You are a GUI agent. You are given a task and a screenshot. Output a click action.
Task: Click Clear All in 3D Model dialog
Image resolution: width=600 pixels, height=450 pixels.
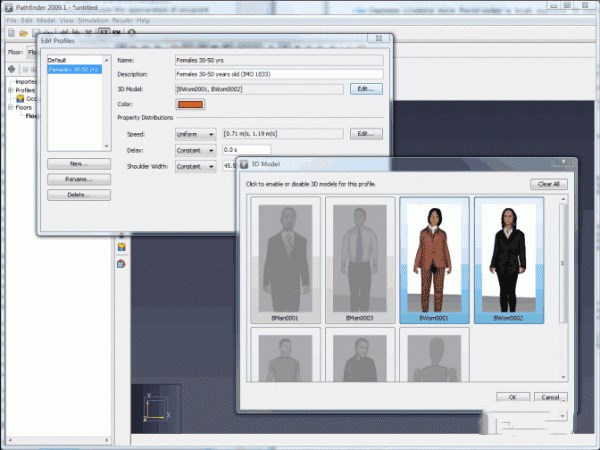click(x=548, y=184)
